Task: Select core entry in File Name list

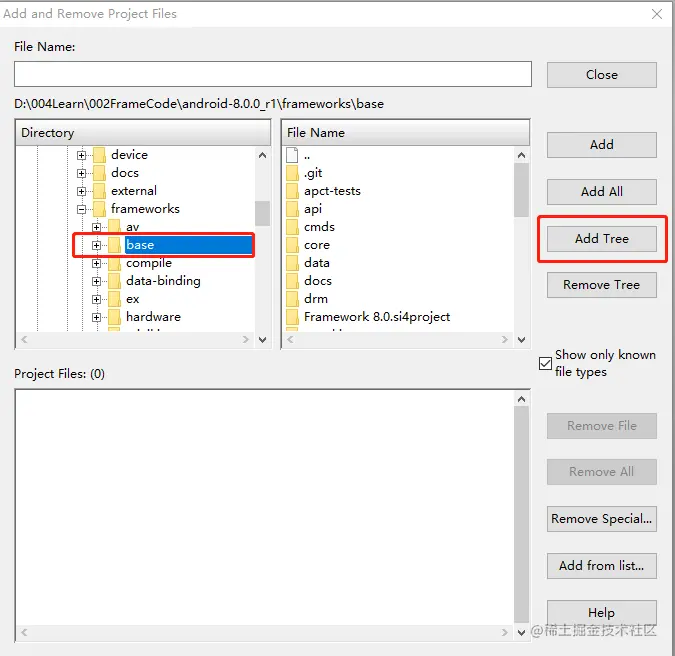Action: click(x=317, y=245)
